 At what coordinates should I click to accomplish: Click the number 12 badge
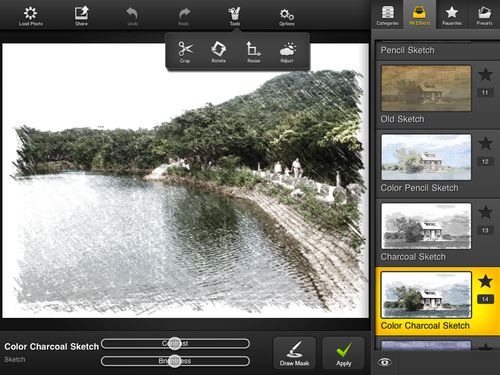485,162
